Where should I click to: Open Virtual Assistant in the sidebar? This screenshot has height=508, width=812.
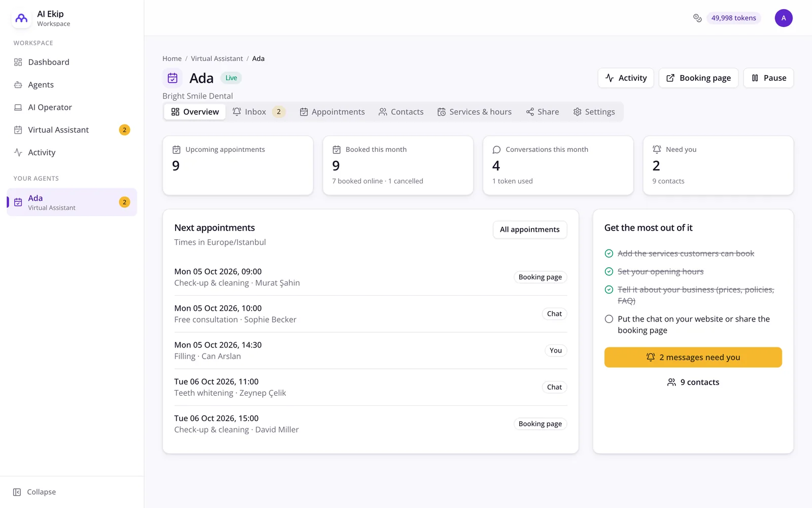(x=72, y=130)
